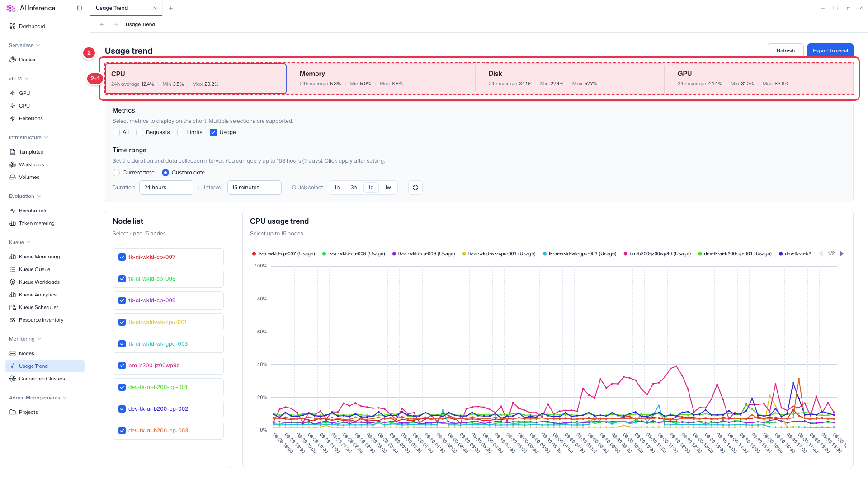Select the Memory metric card
868x488 pixels.
tap(384, 79)
